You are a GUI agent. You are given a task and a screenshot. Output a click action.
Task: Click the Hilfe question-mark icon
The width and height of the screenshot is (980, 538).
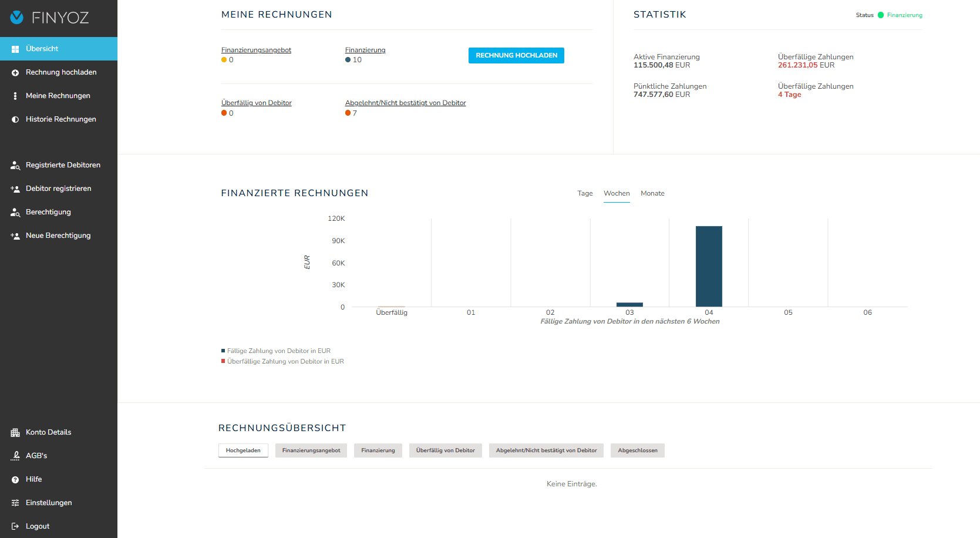tap(15, 479)
